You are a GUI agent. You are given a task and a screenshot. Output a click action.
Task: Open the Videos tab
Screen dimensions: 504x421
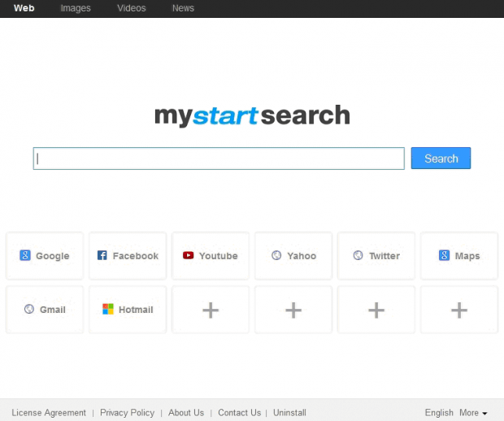tap(132, 8)
